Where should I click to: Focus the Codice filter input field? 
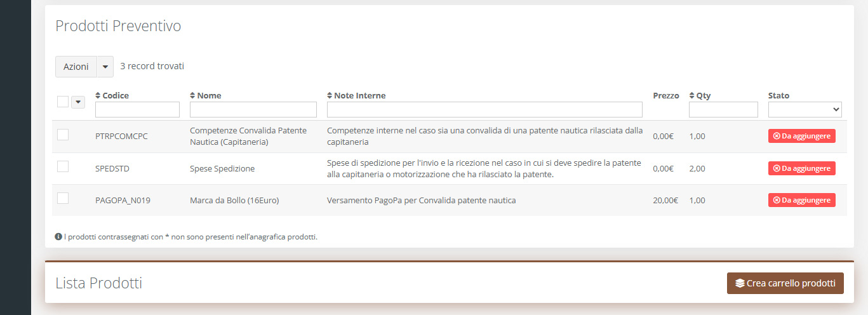pyautogui.click(x=137, y=110)
